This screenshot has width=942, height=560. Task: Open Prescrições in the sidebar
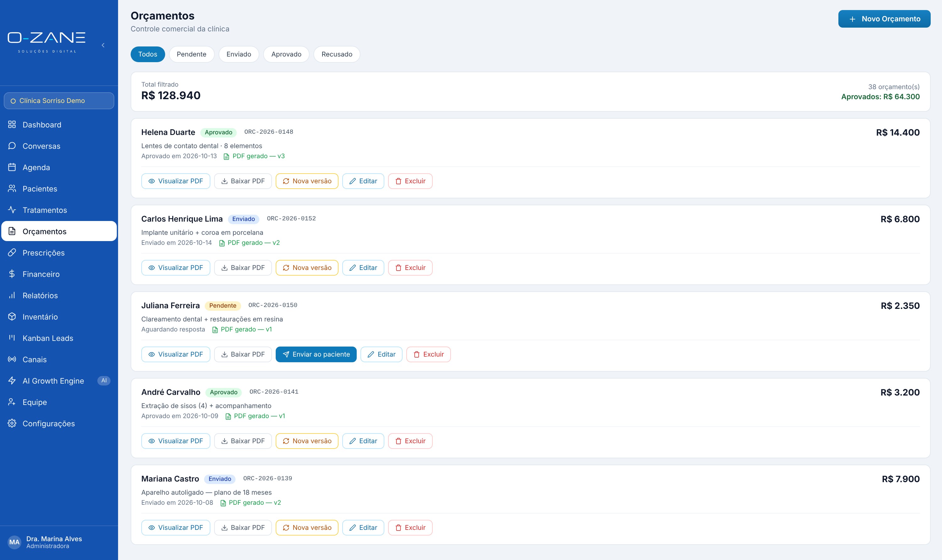[x=59, y=252]
